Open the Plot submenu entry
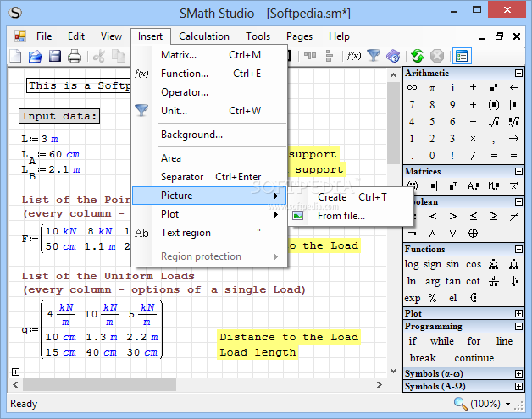Image resolution: width=532 pixels, height=419 pixels. point(210,214)
